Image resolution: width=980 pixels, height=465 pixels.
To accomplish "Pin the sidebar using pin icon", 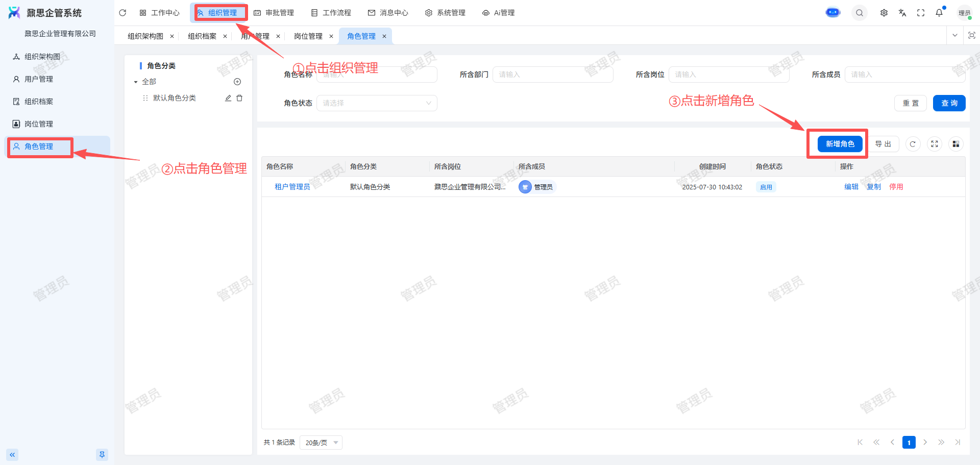I will [x=102, y=454].
